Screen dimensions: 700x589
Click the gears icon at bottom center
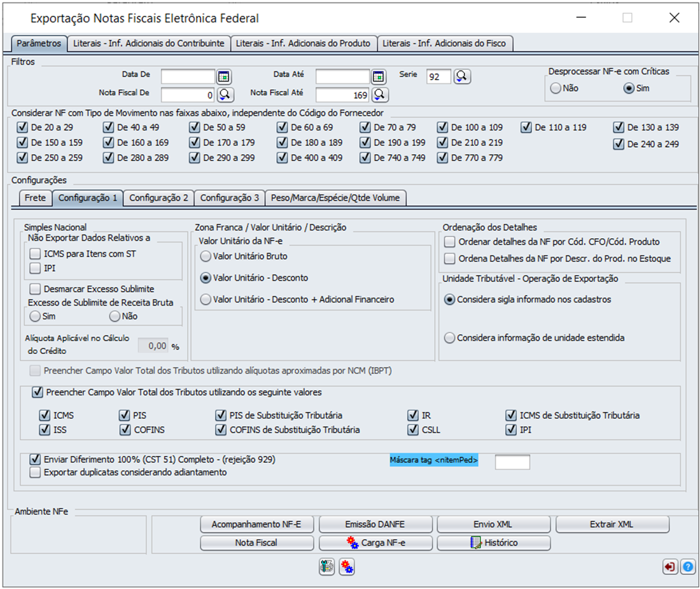point(347,567)
